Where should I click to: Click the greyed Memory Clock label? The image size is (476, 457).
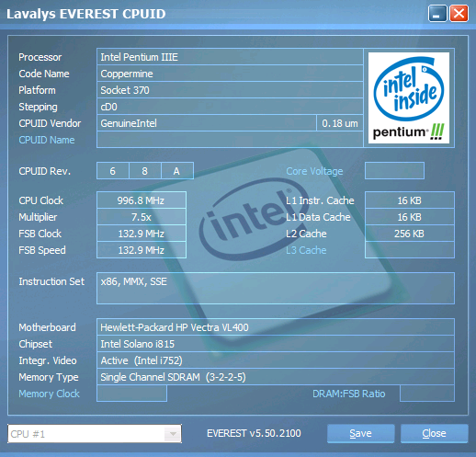point(49,394)
